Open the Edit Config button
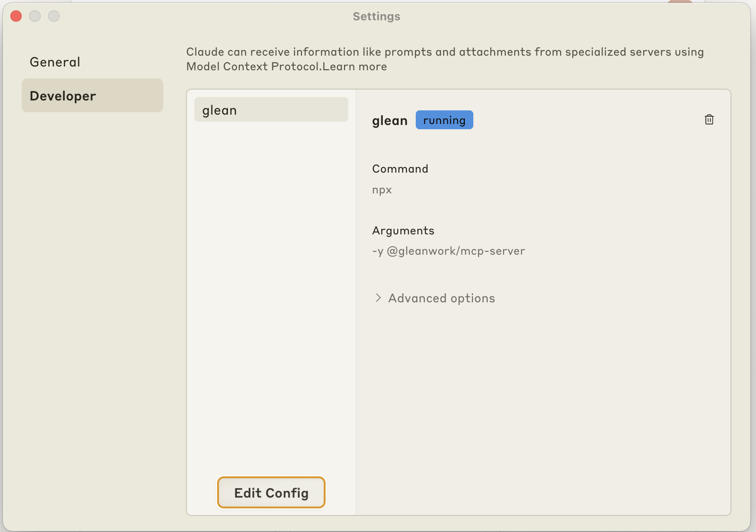This screenshot has width=756, height=532. pos(271,493)
